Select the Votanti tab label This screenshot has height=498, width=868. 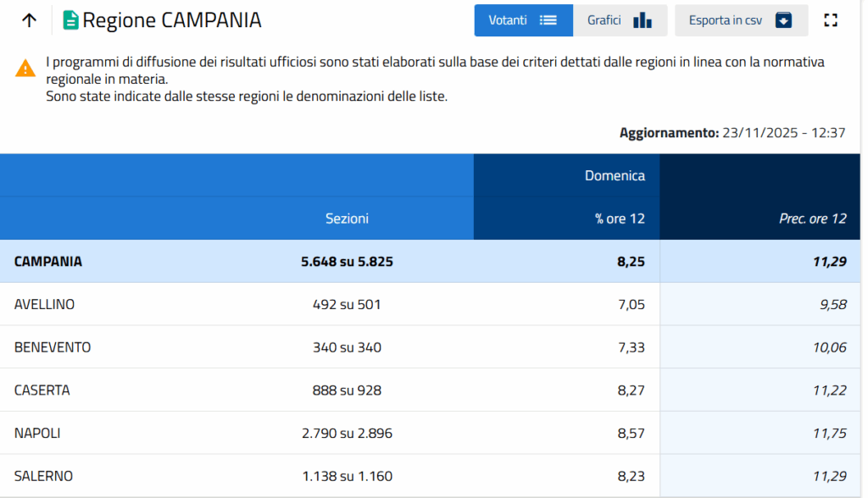click(x=508, y=20)
